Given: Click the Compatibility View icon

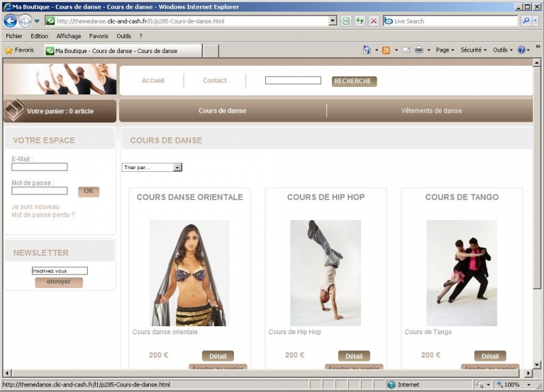Looking at the screenshot, I should (x=346, y=21).
